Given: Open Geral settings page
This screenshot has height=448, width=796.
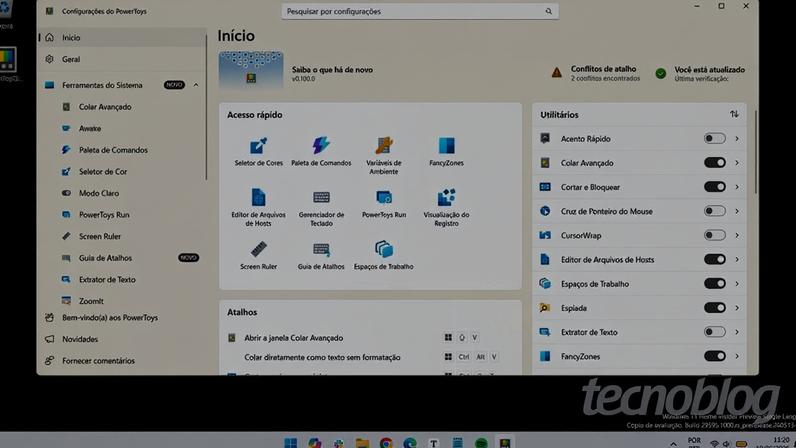Looking at the screenshot, I should [x=122, y=59].
